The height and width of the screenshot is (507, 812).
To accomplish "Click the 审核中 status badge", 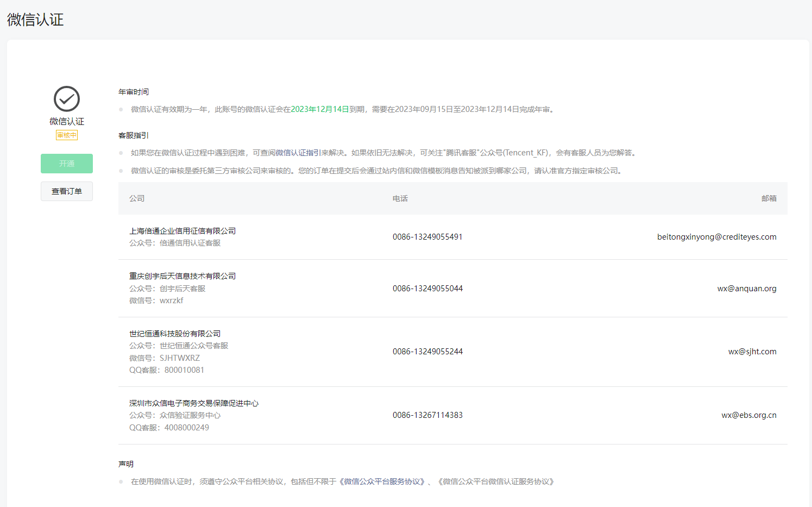I will (x=67, y=135).
